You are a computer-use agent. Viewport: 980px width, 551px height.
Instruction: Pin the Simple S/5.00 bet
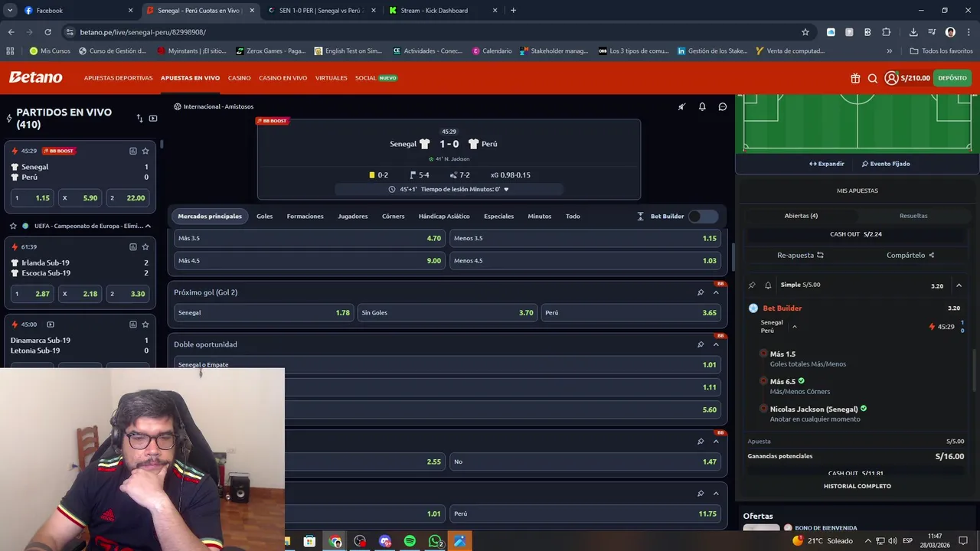coord(752,285)
